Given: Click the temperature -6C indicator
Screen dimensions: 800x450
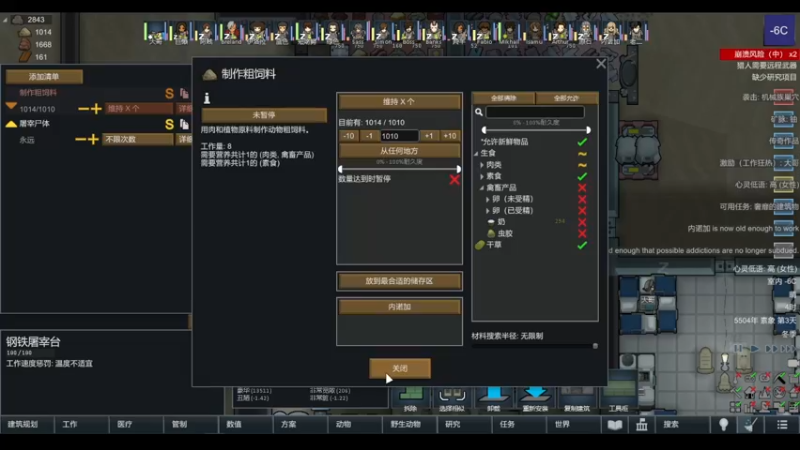Looking at the screenshot, I should [779, 31].
